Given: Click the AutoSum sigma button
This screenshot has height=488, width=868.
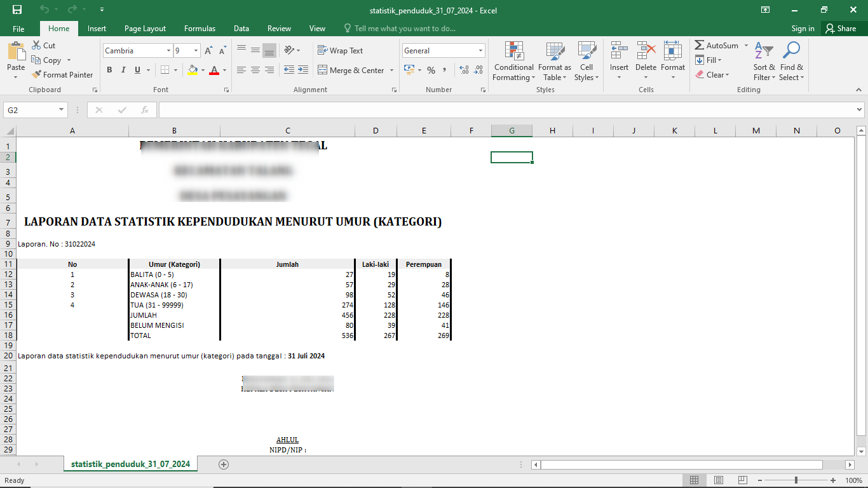Looking at the screenshot, I should 716,45.
